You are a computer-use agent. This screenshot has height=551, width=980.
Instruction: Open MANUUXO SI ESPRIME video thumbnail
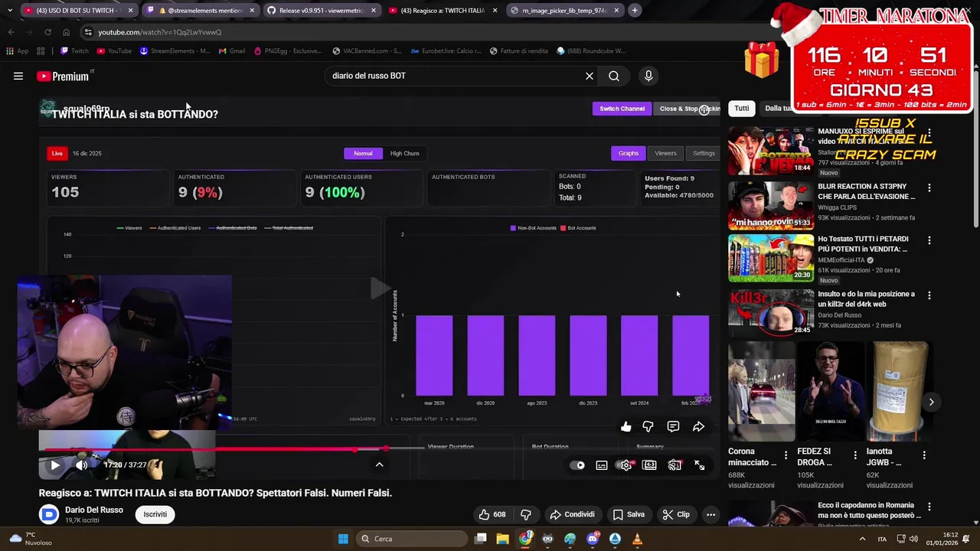pos(771,151)
